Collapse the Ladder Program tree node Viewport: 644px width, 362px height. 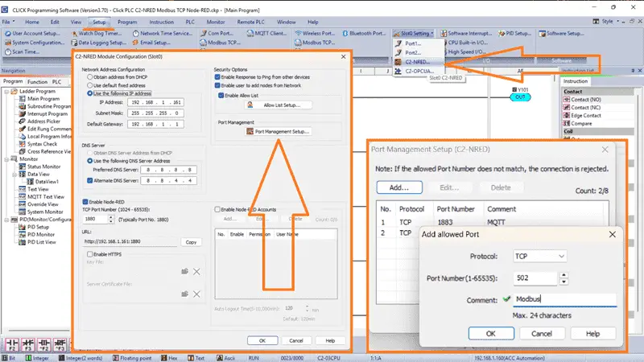pos(6,91)
